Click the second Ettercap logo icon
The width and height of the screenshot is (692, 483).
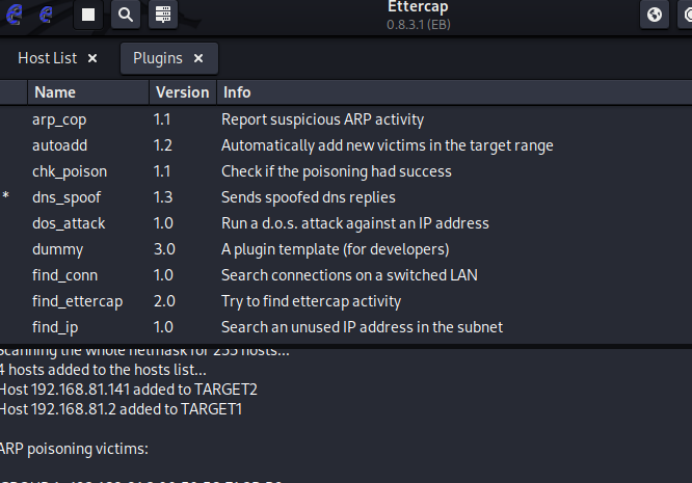click(x=46, y=14)
